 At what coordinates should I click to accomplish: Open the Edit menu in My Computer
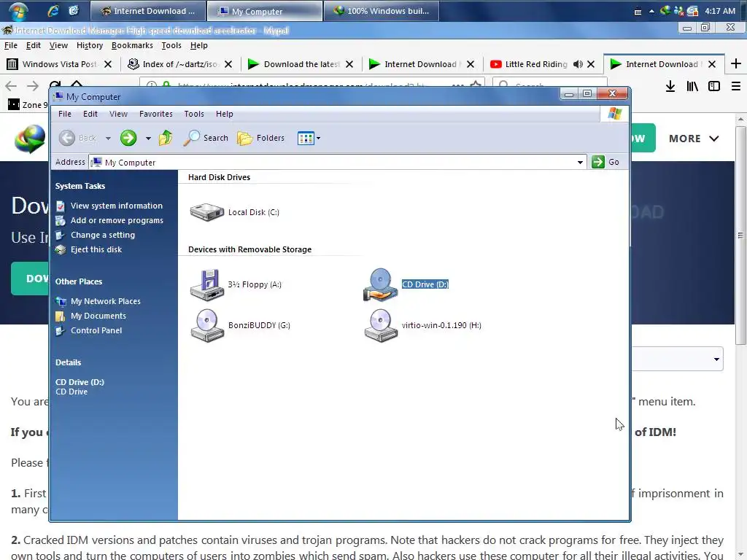click(90, 114)
